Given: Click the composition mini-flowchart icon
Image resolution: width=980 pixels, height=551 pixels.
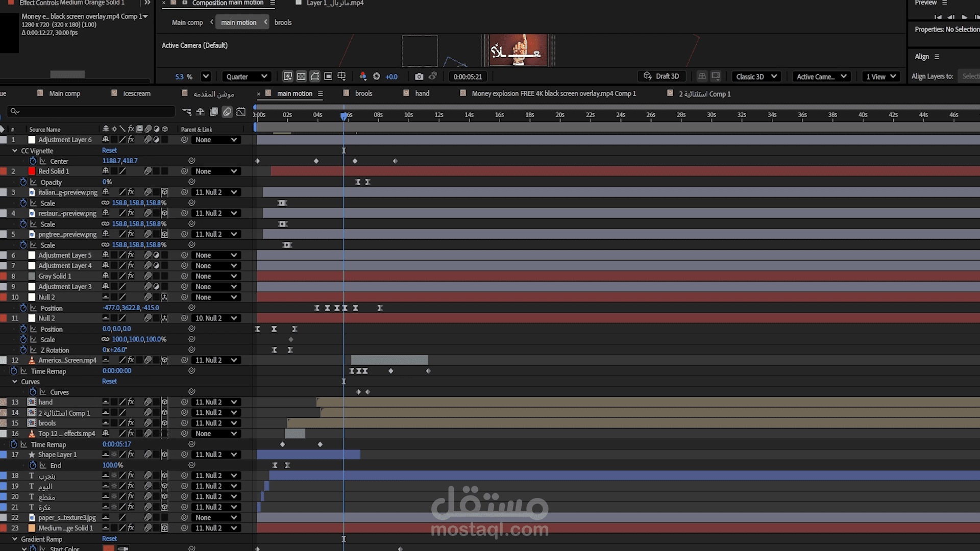Looking at the screenshot, I should click(x=187, y=112).
